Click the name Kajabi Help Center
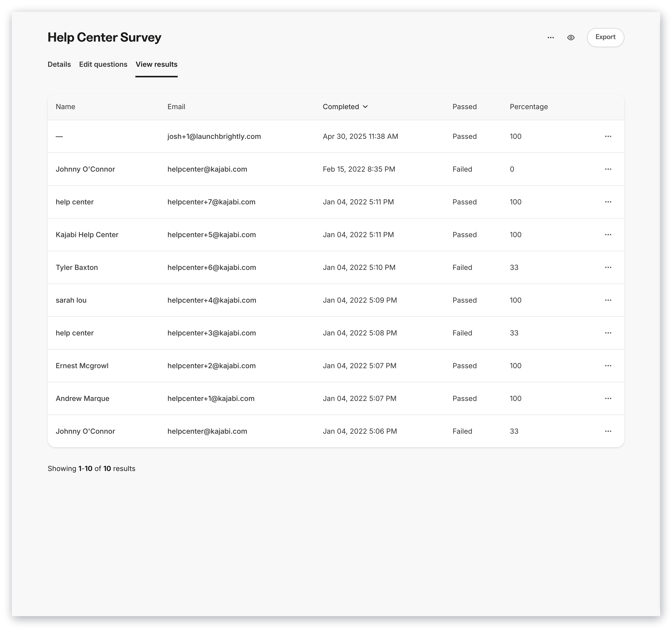 pos(87,235)
